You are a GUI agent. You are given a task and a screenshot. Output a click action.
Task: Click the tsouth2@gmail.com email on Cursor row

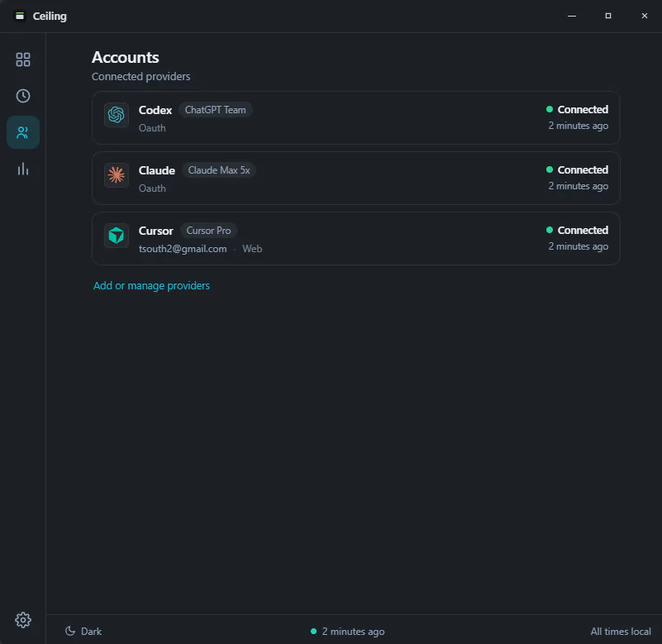point(183,249)
